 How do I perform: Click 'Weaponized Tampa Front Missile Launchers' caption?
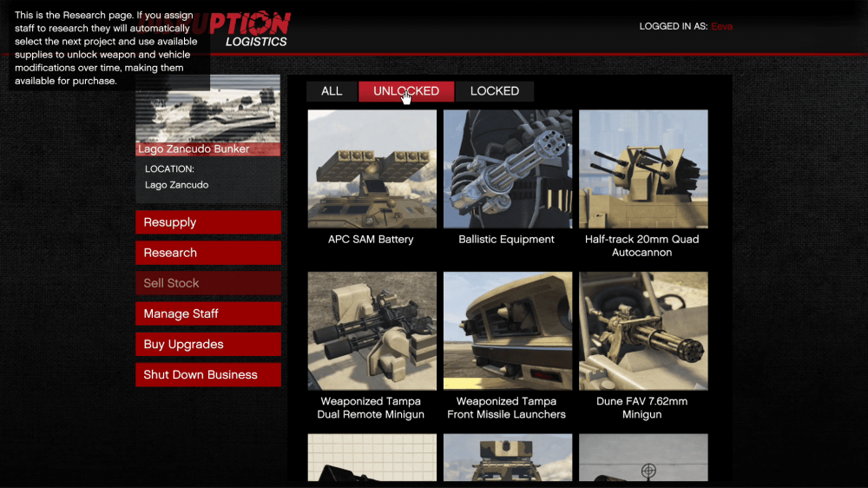[507, 408]
